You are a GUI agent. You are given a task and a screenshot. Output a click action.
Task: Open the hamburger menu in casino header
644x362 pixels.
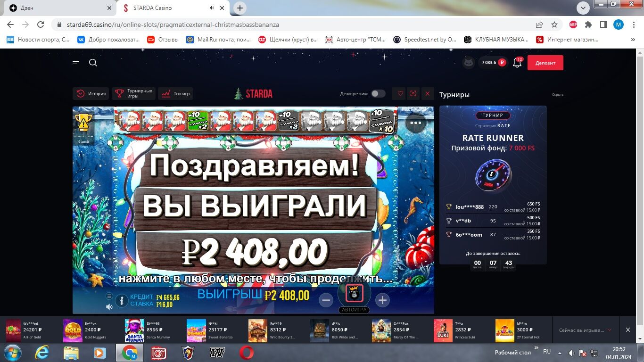point(76,63)
